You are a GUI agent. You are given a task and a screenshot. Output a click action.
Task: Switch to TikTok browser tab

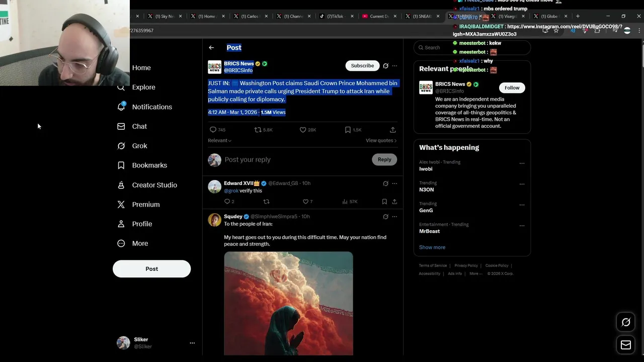click(x=336, y=16)
